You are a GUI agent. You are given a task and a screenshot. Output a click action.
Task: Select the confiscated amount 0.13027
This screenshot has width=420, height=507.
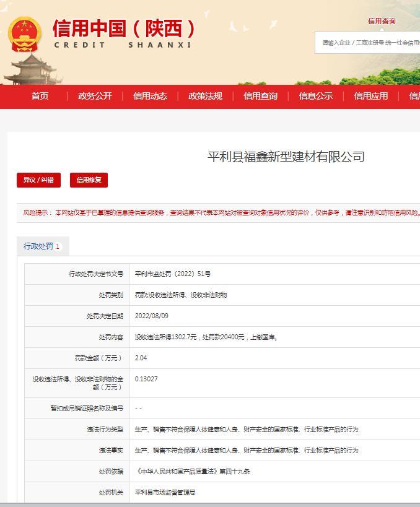pyautogui.click(x=146, y=379)
